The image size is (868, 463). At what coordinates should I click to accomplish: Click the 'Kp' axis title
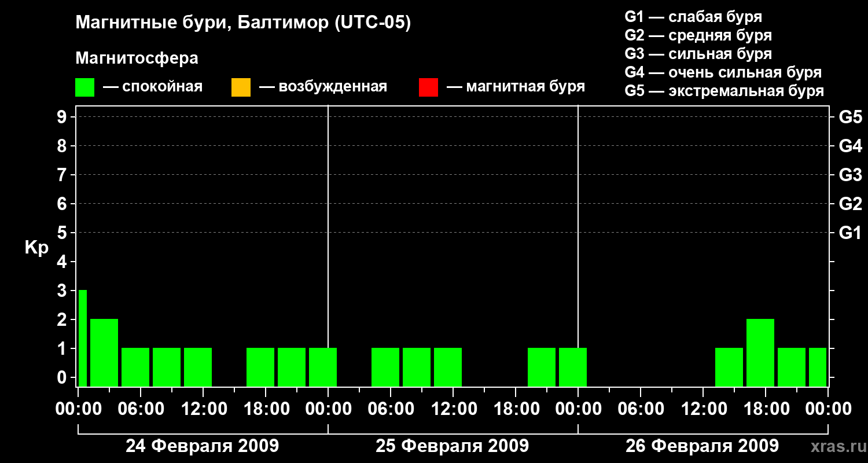(x=36, y=248)
